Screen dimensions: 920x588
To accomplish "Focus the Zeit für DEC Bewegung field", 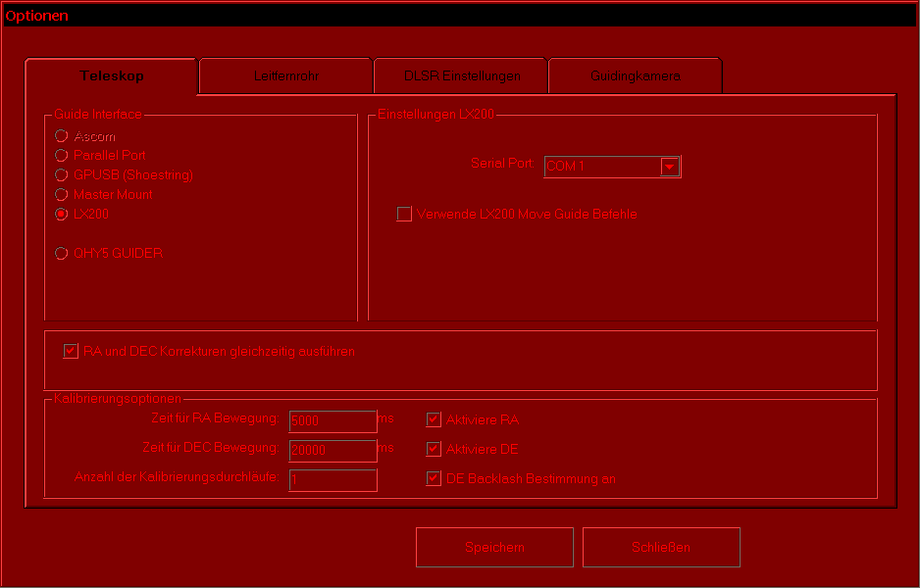I will tap(332, 450).
